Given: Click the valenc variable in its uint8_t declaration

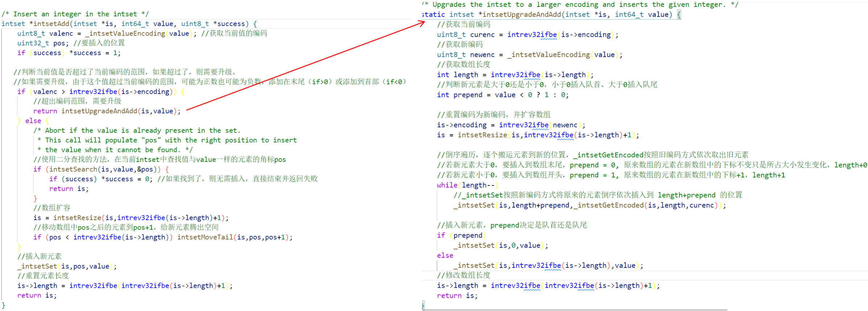Looking at the screenshot, I should (61, 33).
